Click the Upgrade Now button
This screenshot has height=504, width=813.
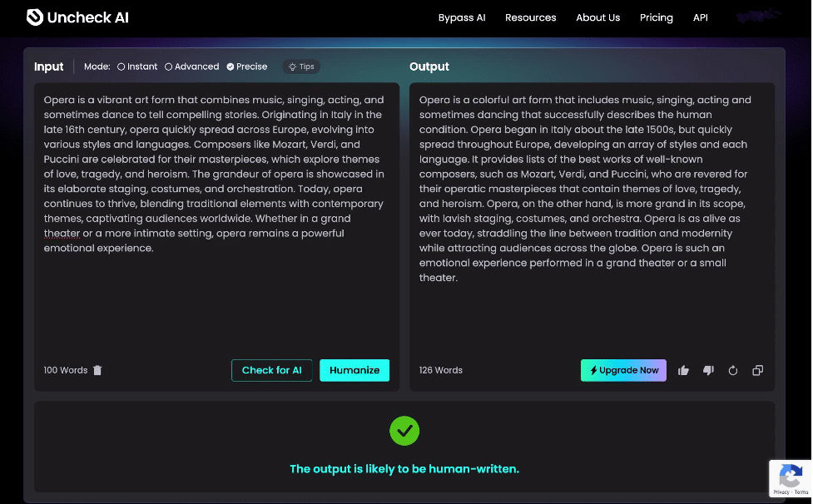click(623, 370)
